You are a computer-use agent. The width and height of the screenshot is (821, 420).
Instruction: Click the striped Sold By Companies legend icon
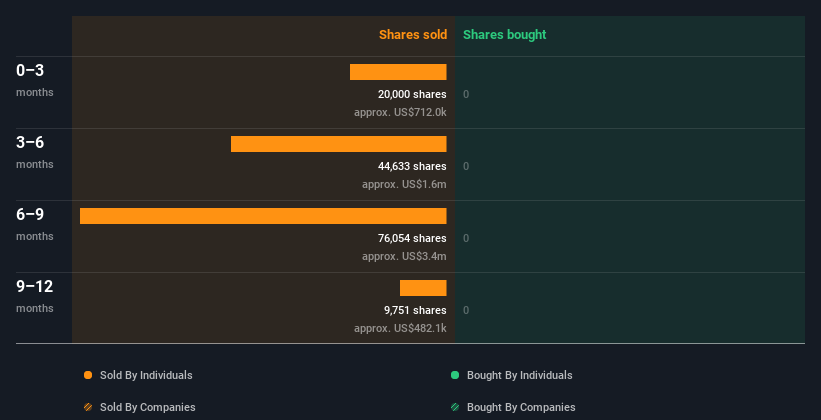88,407
